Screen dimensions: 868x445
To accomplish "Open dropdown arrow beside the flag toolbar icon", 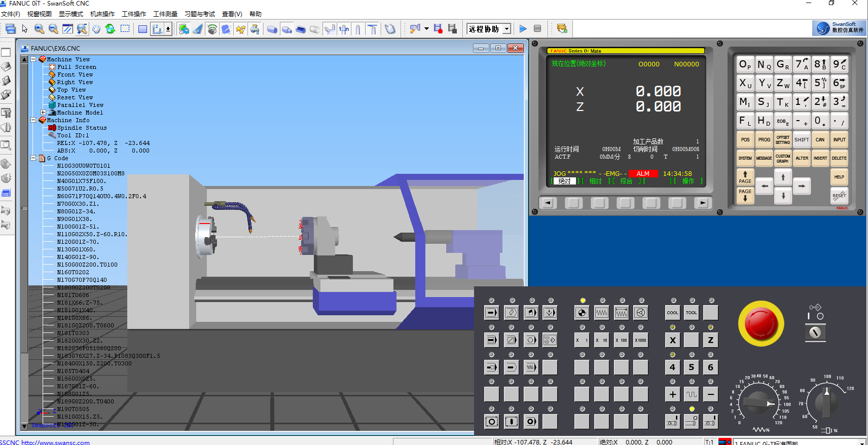I will point(426,29).
